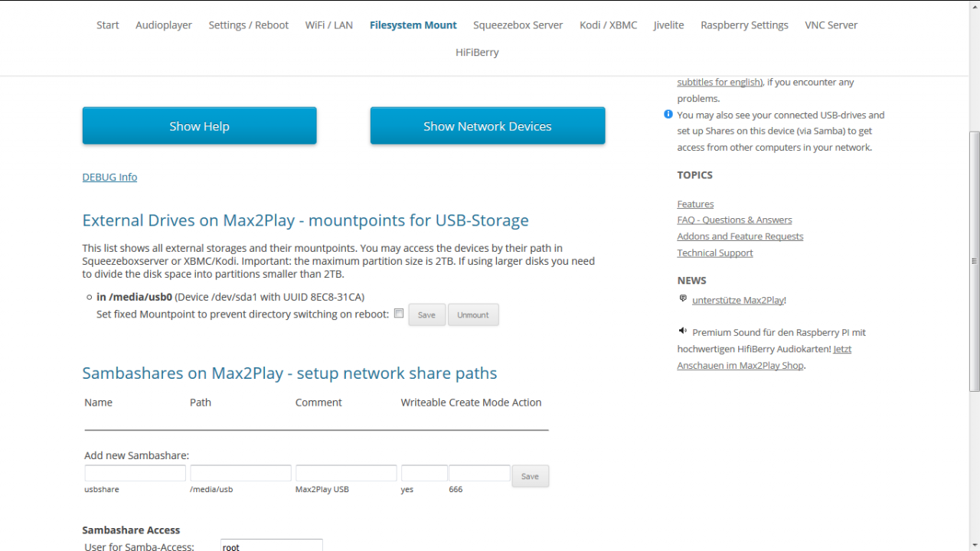The width and height of the screenshot is (980, 551).
Task: Open 'unterstütze Max2Play' link
Action: (738, 301)
